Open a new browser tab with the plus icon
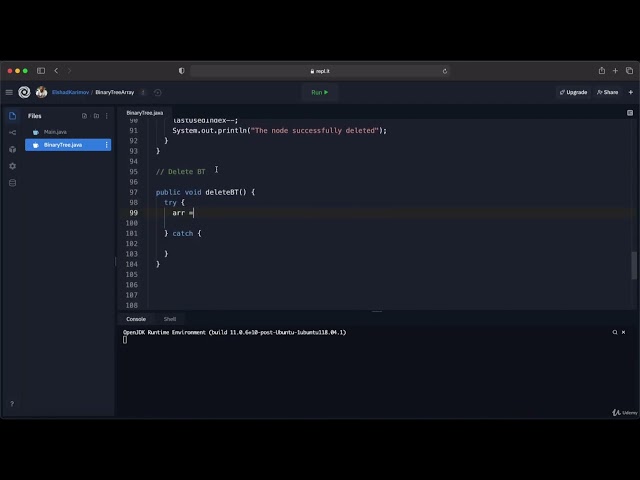This screenshot has width=640, height=480. click(615, 71)
